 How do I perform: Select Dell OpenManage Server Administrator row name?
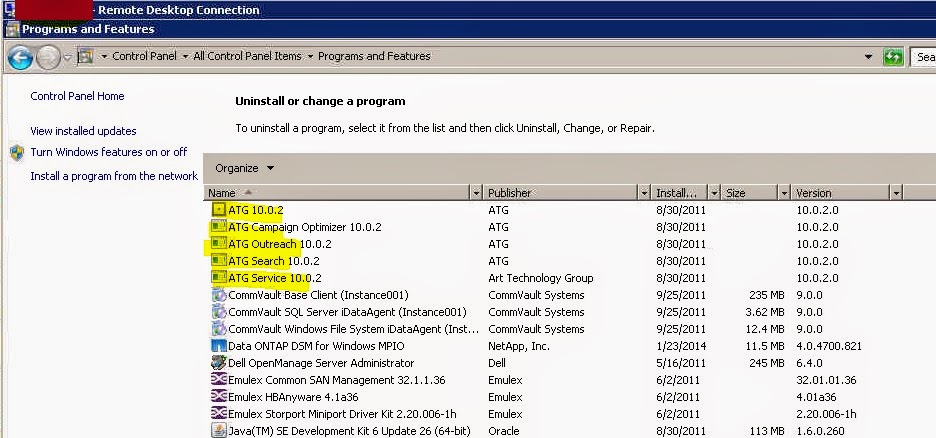click(x=321, y=363)
